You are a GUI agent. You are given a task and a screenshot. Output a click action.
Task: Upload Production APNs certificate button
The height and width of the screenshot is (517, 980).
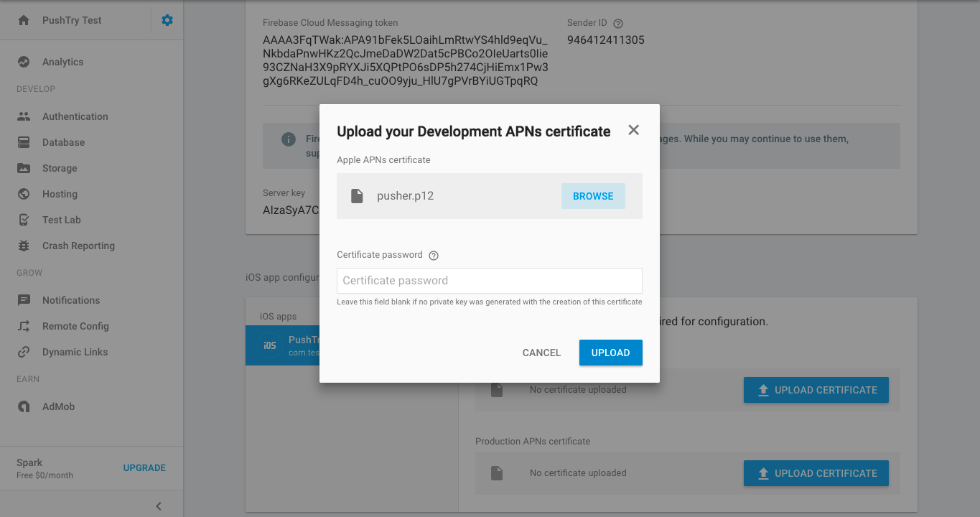[816, 473]
